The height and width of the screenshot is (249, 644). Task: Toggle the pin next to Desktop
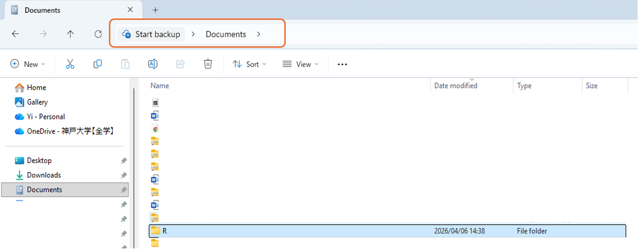click(x=124, y=161)
